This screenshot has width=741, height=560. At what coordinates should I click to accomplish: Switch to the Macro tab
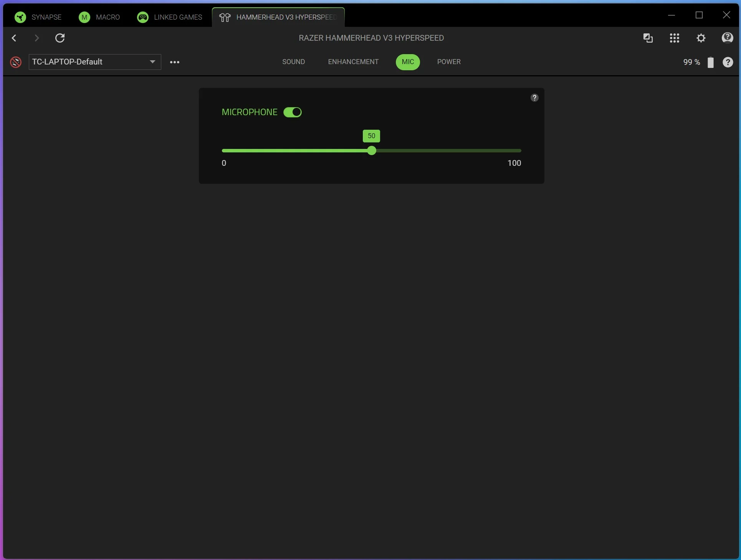pos(99,17)
